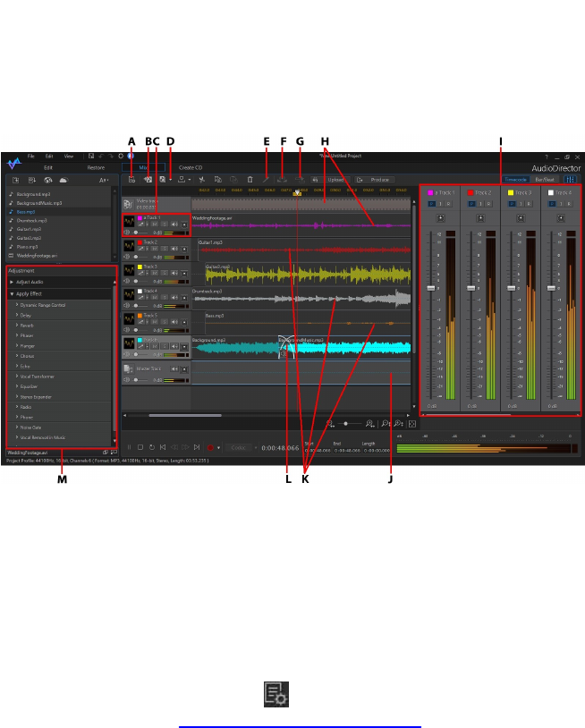Open the cloud import icon
The image size is (585, 728).
tap(64, 180)
